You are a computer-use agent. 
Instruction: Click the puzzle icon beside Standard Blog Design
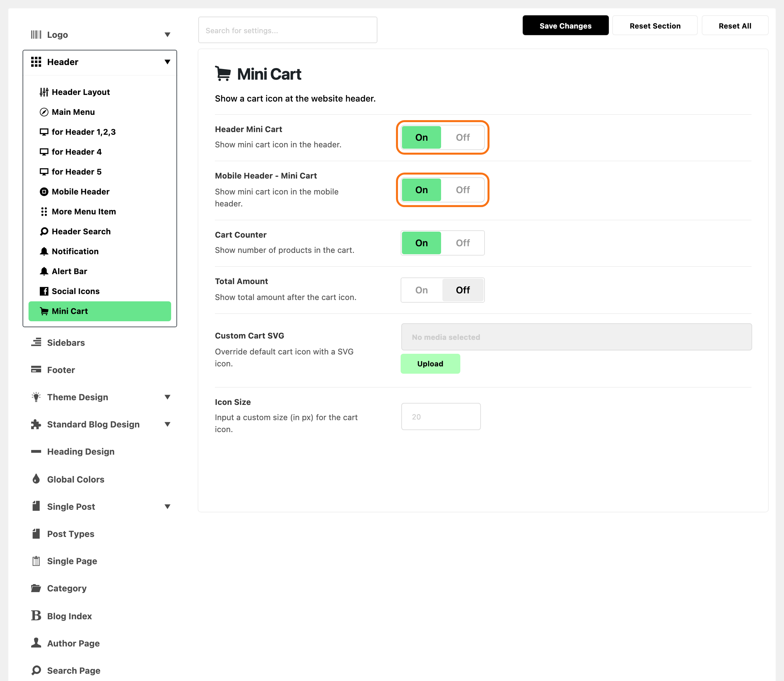[x=36, y=424]
